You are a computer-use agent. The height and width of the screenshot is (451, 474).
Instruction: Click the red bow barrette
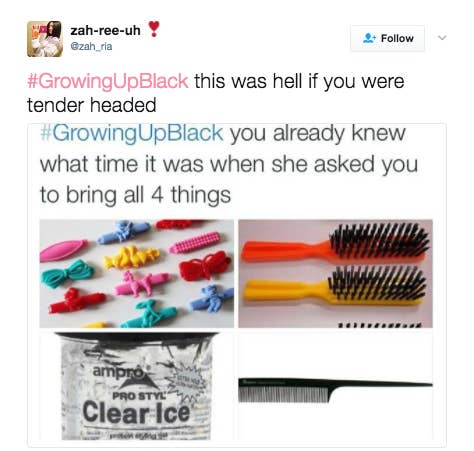[x=205, y=266]
